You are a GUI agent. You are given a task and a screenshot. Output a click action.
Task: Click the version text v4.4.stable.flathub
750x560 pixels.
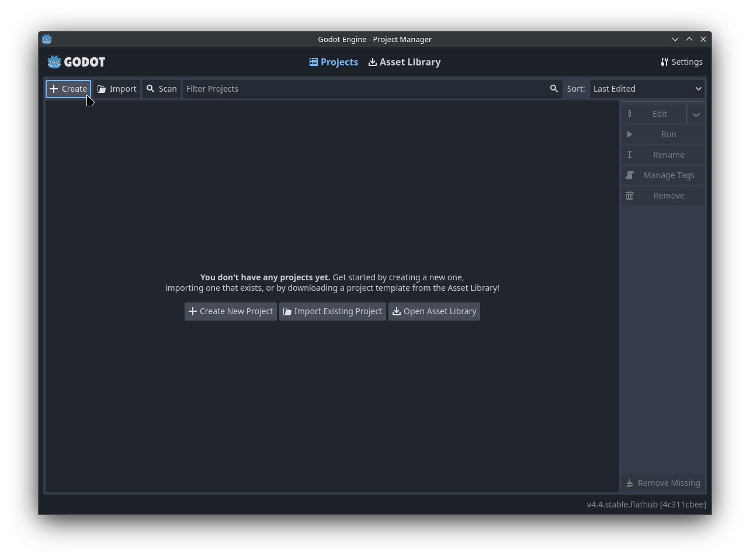click(x=646, y=505)
